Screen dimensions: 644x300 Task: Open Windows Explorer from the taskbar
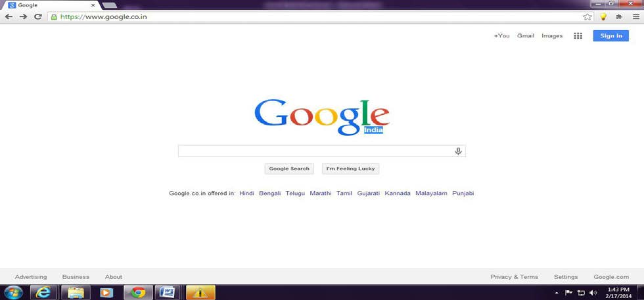[x=76, y=293]
